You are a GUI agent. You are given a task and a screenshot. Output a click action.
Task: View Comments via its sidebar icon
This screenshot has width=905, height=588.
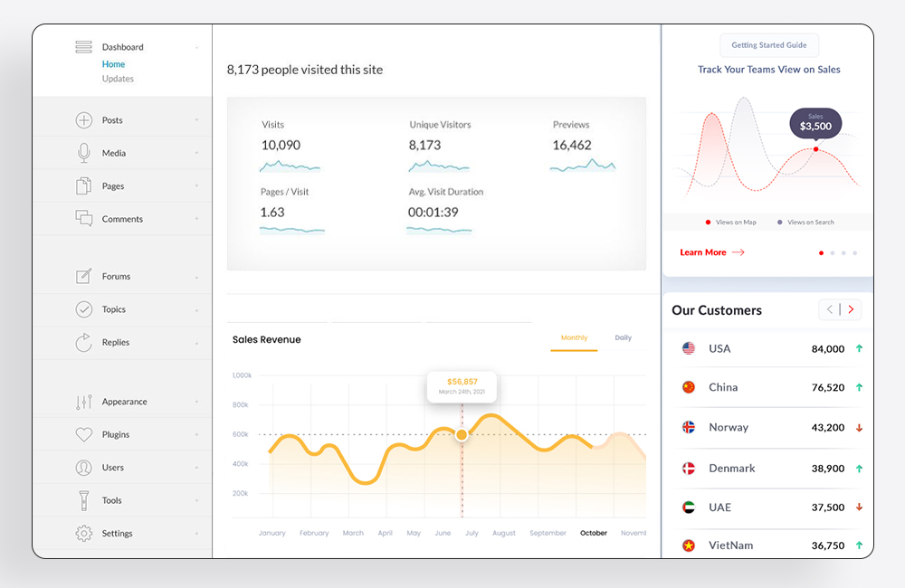point(83,219)
